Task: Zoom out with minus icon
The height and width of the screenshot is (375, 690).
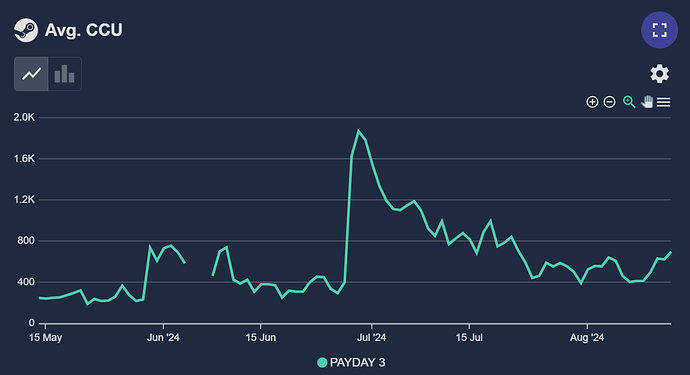Action: coord(609,102)
